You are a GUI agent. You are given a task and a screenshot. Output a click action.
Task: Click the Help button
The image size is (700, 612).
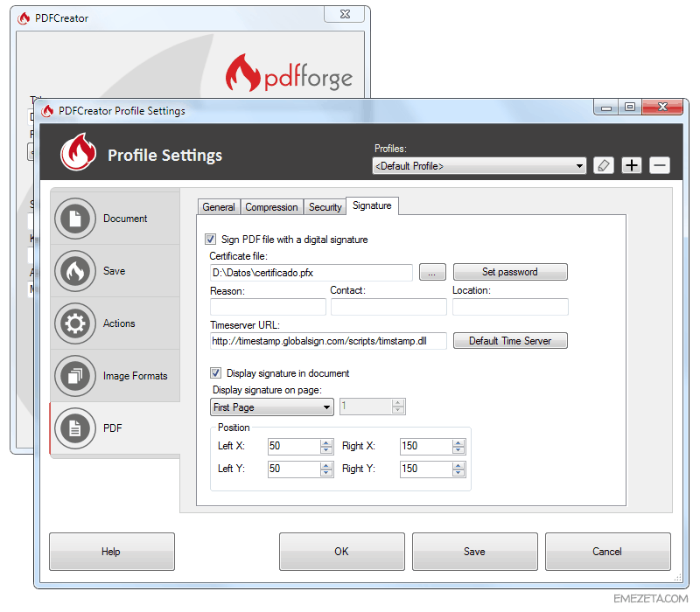[x=112, y=552]
